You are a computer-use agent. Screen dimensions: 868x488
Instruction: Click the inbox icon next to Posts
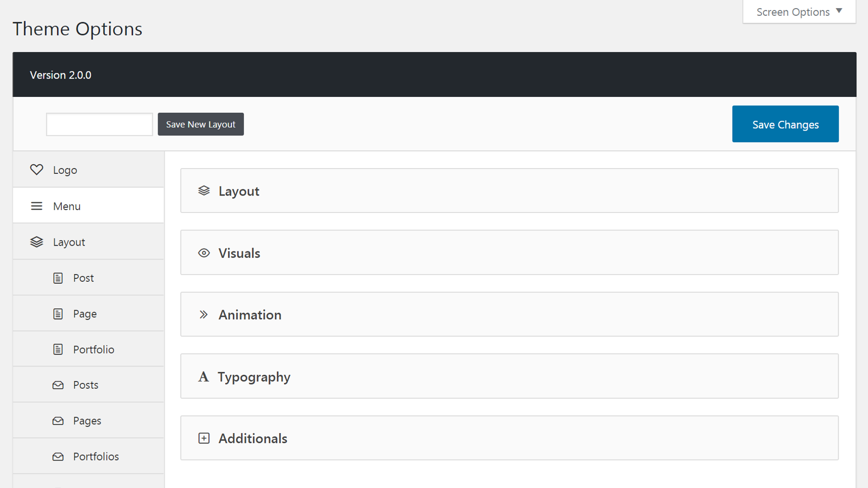(58, 385)
